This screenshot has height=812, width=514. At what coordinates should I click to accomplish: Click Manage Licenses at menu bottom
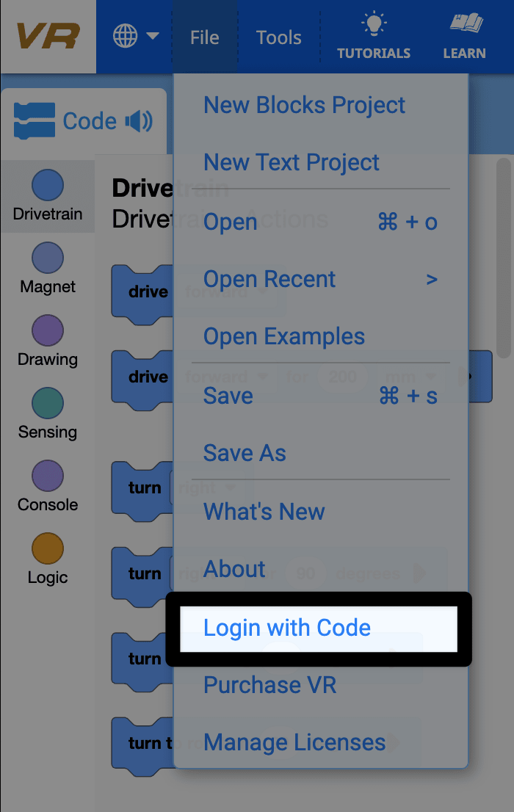[294, 743]
